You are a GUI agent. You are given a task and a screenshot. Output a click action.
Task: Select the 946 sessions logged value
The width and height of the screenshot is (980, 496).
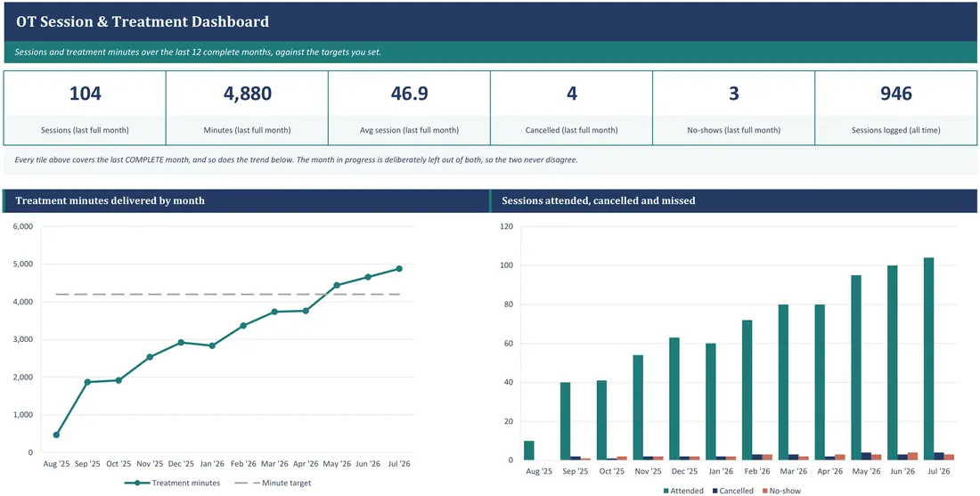pyautogui.click(x=896, y=94)
